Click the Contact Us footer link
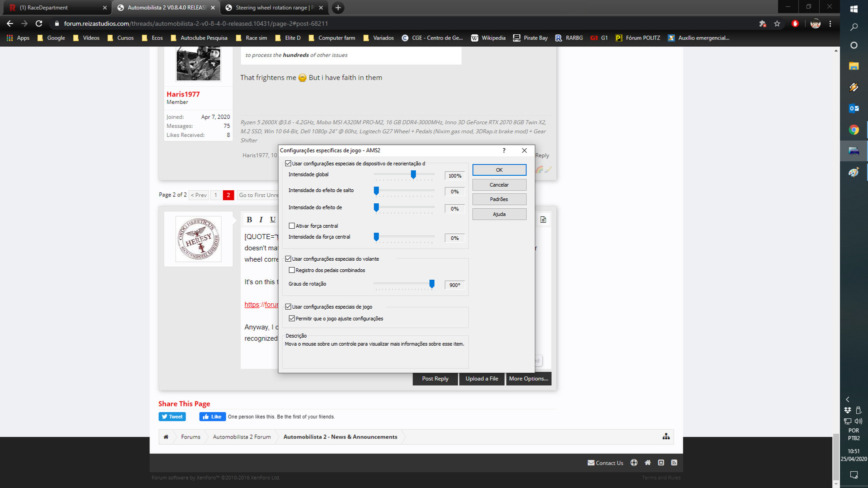Screen dimensions: 868x488 tap(605, 463)
